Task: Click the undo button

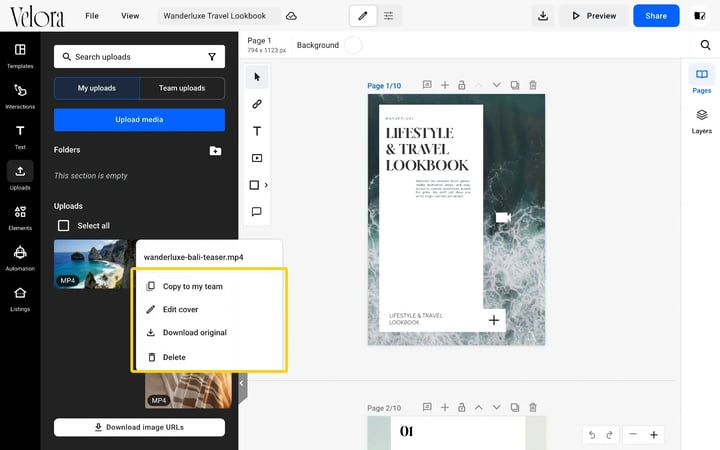Action: tap(592, 434)
